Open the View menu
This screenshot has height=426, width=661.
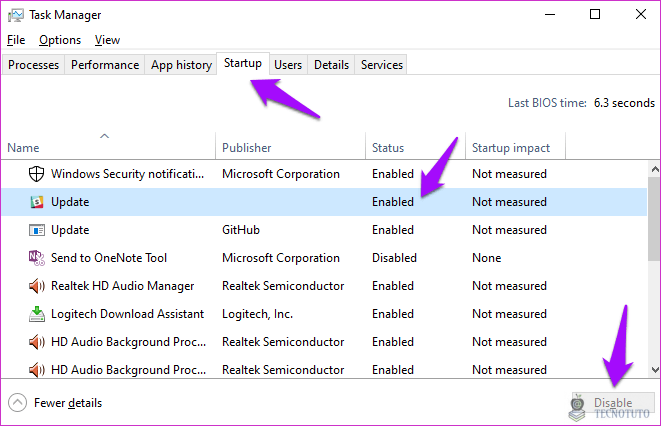pos(107,40)
